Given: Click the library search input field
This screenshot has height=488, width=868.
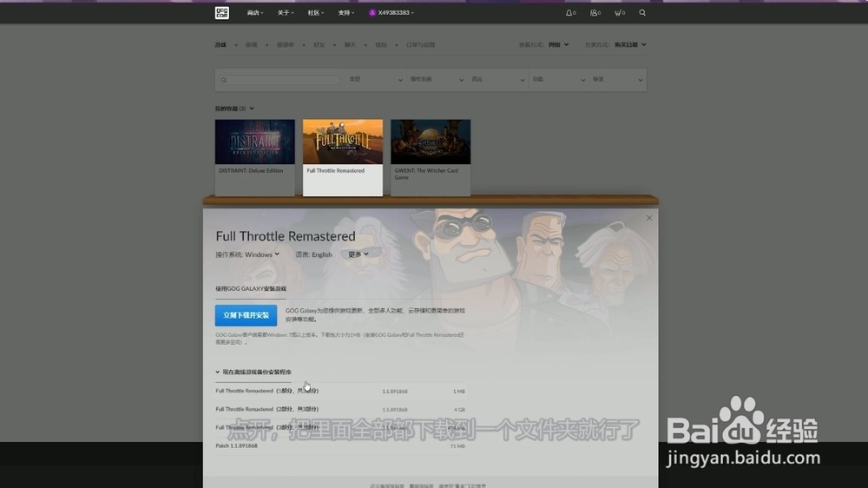Looking at the screenshot, I should point(280,80).
